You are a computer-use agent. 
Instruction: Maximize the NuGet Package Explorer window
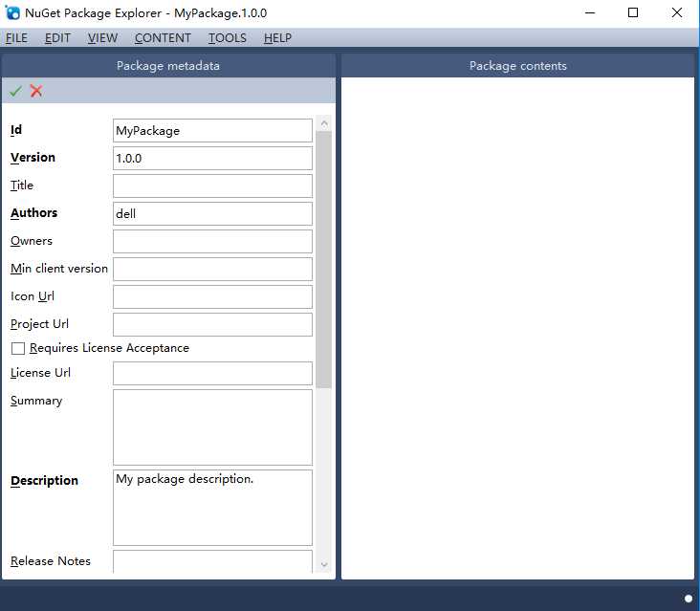coord(633,13)
